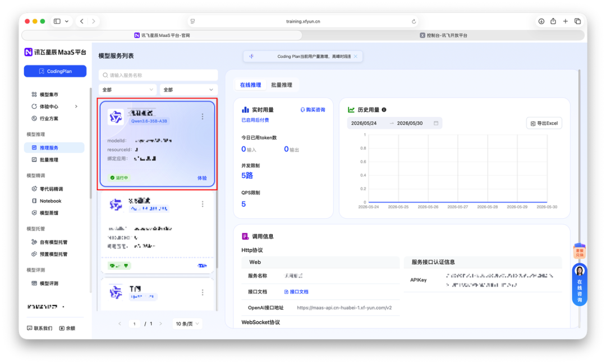Click the end date 2026/05/30
The image size is (606, 364).
pos(410,123)
